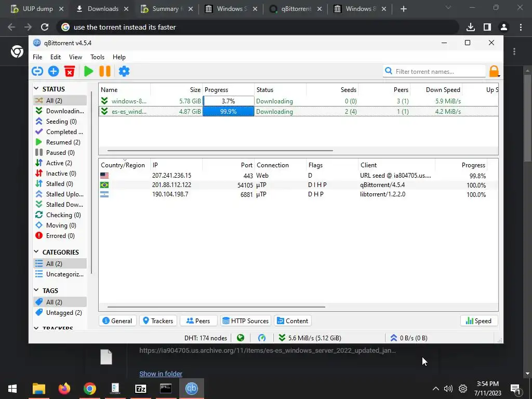This screenshot has height=399, width=532.
Task: Select All (2) under Tags
Action: point(60,302)
